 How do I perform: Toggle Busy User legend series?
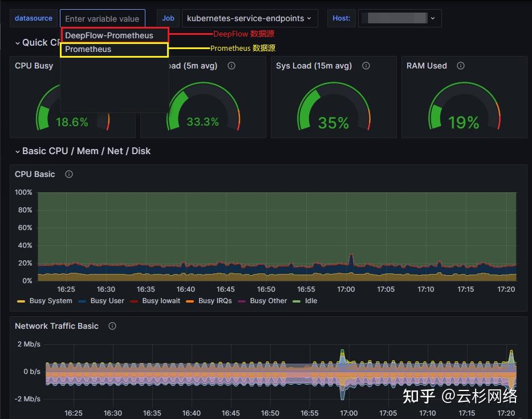107,301
